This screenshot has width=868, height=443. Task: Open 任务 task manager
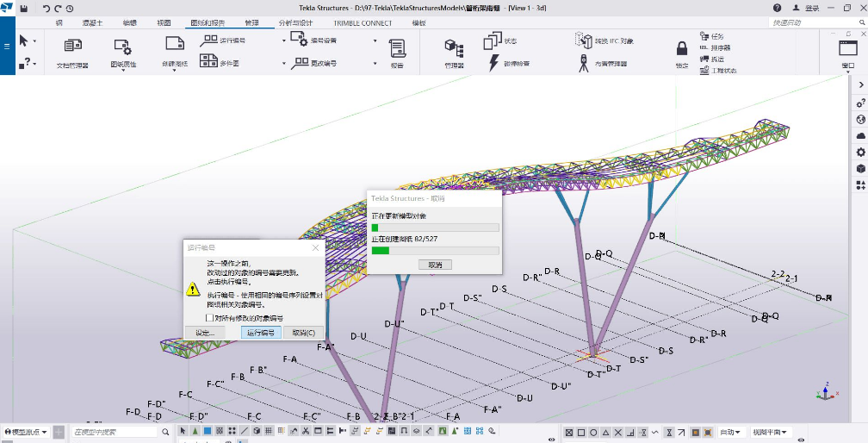point(712,36)
